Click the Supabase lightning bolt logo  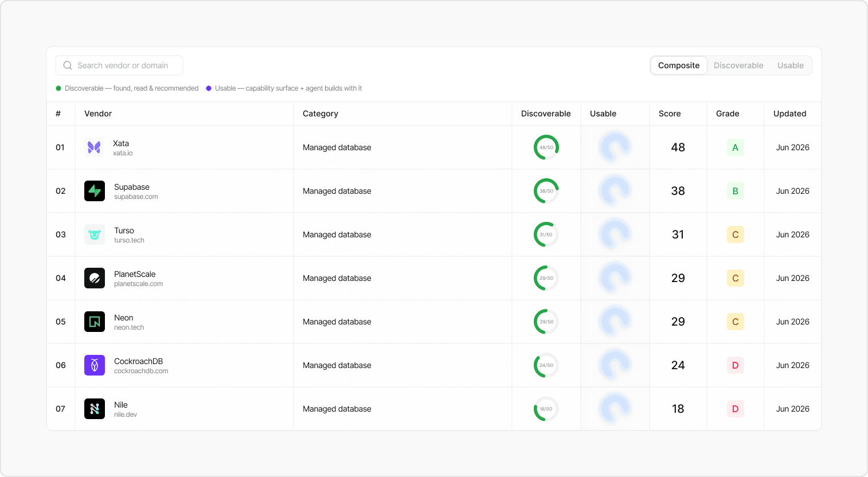[95, 191]
